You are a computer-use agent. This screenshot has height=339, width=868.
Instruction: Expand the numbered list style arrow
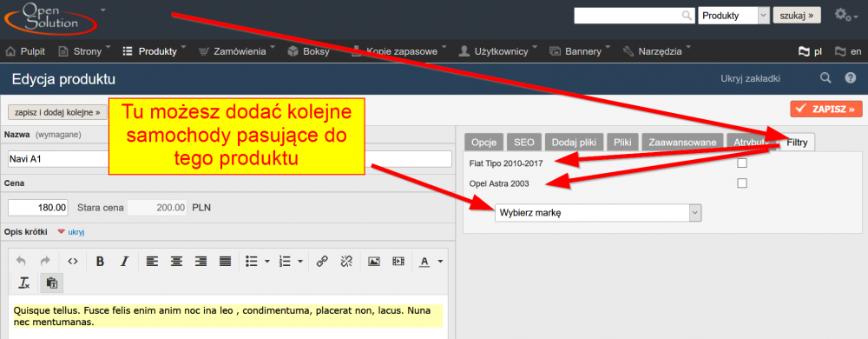point(300,262)
